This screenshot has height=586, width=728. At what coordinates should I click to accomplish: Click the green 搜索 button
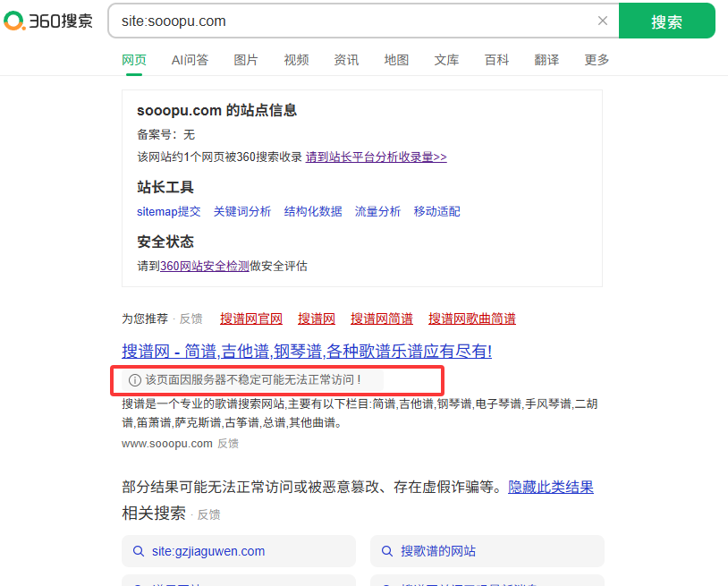click(666, 21)
